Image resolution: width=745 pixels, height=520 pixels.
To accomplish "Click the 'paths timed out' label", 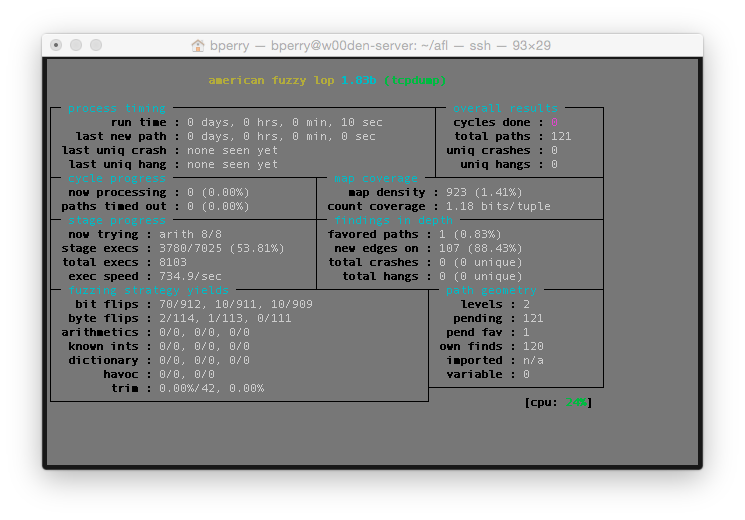I will point(114,206).
